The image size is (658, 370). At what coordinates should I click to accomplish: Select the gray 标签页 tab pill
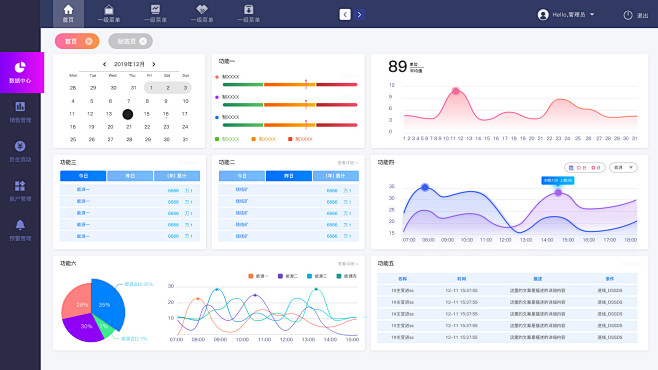[x=131, y=41]
